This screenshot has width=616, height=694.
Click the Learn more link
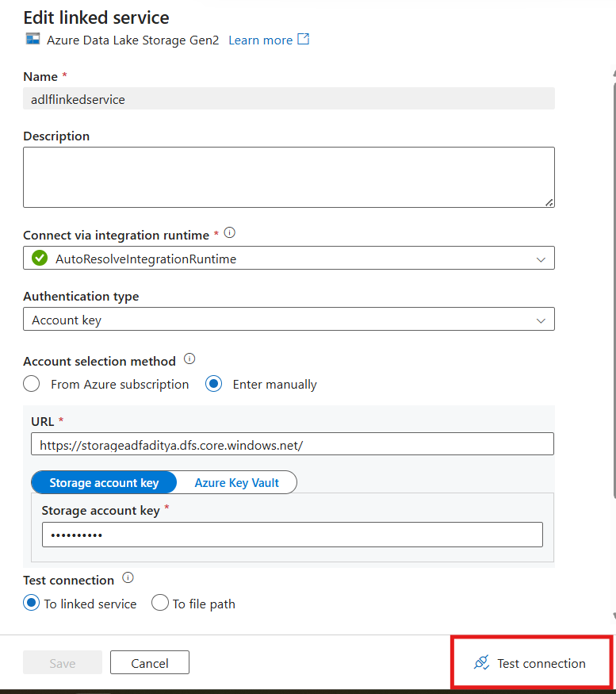point(261,40)
